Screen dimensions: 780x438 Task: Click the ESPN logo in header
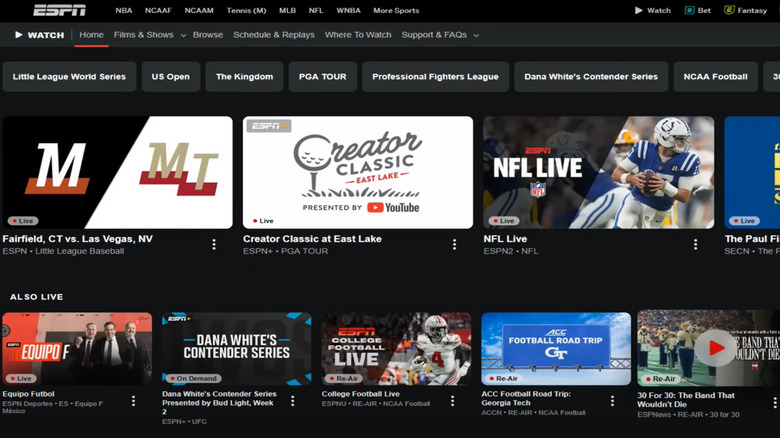59,10
